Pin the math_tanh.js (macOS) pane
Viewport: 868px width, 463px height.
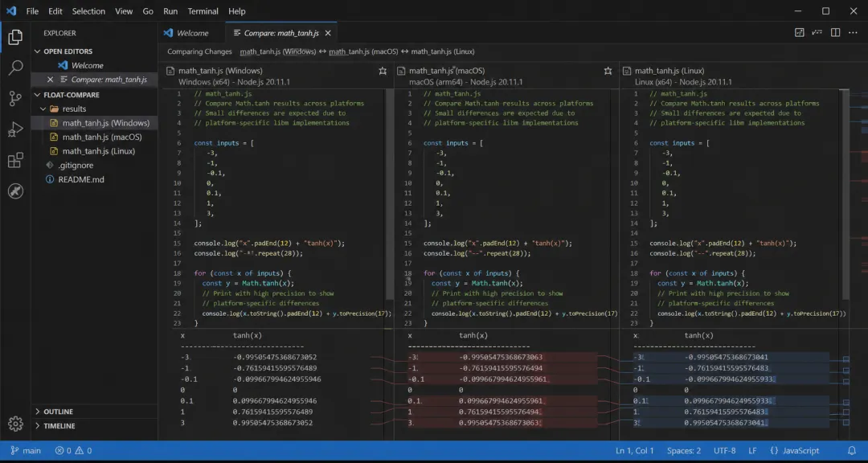point(608,71)
